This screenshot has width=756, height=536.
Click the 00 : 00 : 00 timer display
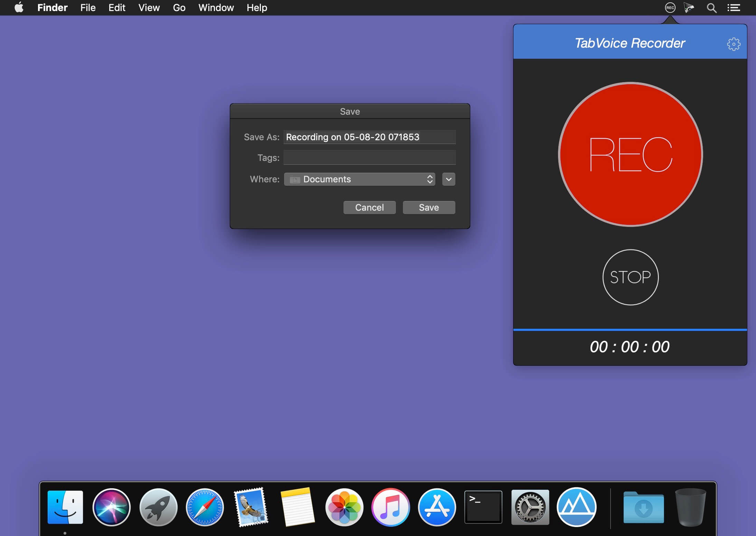(630, 347)
